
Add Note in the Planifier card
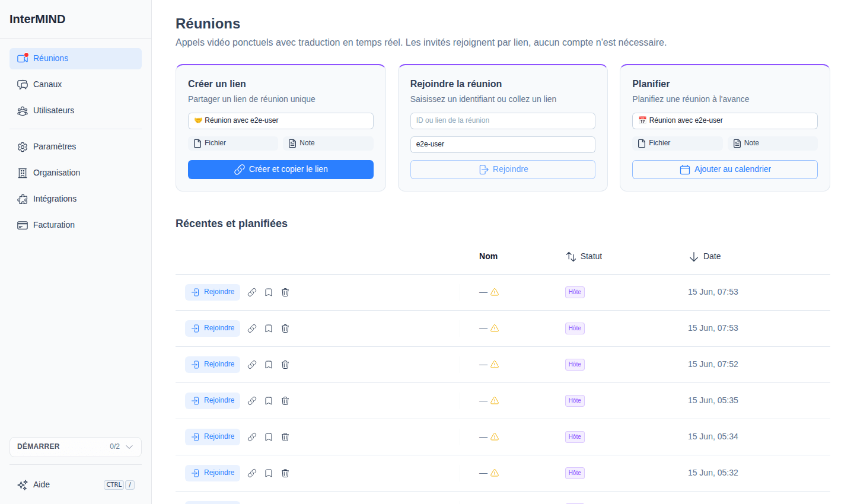(x=773, y=143)
